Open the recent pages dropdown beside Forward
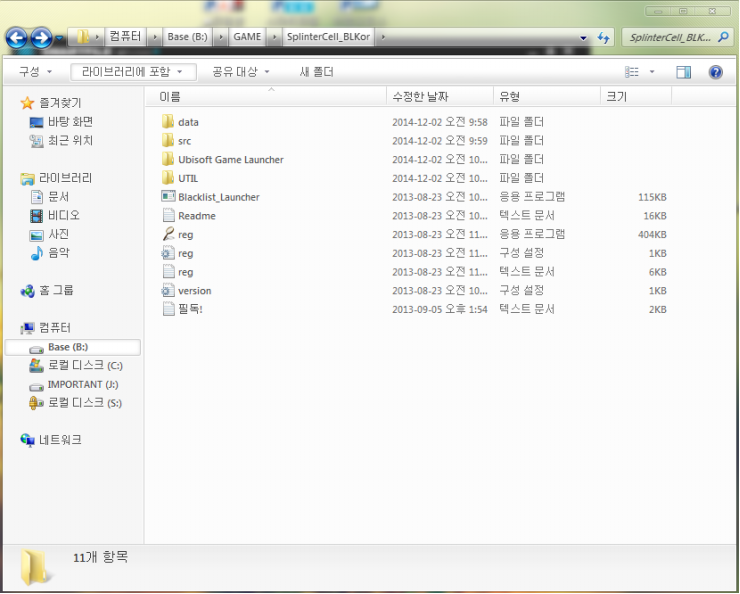The image size is (740, 594). pyautogui.click(x=59, y=38)
